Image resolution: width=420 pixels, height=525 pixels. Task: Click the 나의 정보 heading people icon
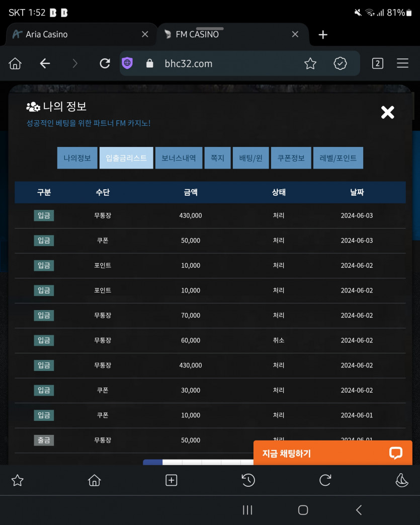[x=33, y=107]
